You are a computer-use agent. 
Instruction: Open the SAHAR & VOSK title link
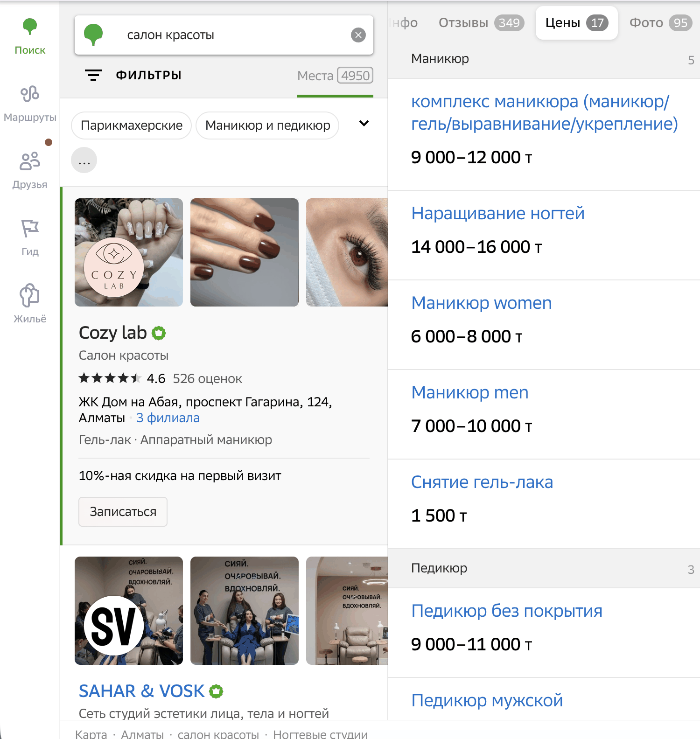(142, 691)
